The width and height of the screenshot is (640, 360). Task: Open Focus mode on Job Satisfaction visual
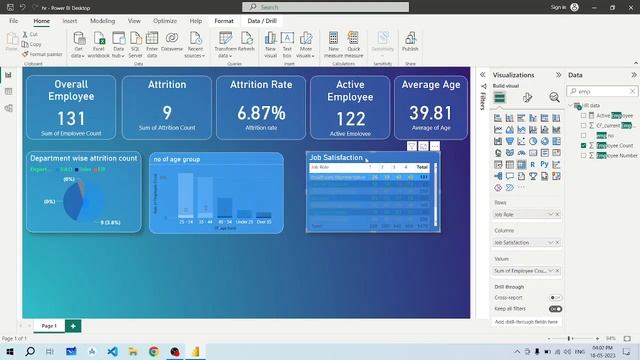(423, 146)
